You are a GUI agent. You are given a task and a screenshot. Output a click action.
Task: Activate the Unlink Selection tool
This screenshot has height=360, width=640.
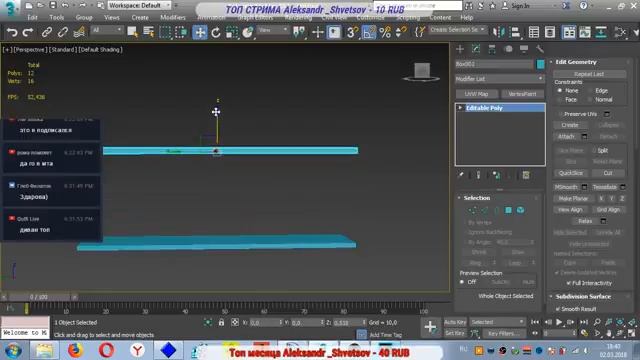pos(62,32)
